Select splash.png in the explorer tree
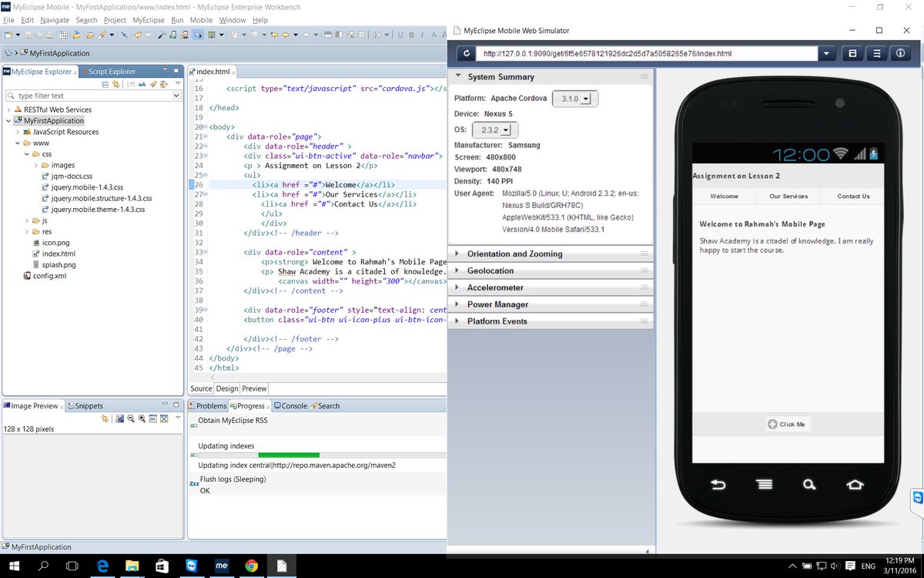 click(54, 264)
